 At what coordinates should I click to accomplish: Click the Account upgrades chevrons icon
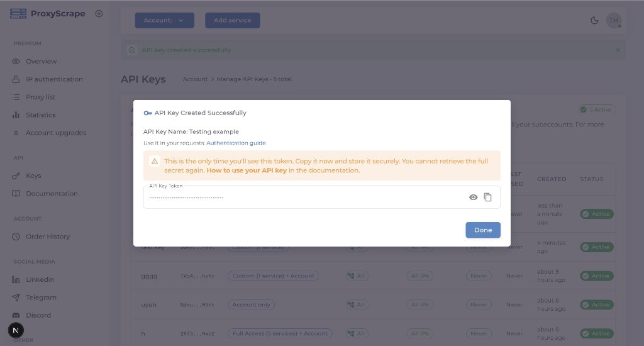(16, 133)
